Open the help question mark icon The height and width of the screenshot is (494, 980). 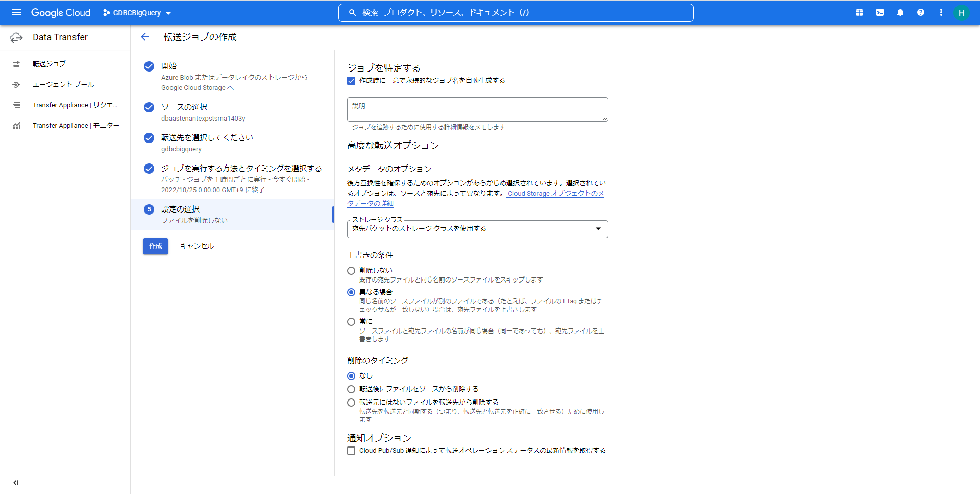tap(921, 12)
